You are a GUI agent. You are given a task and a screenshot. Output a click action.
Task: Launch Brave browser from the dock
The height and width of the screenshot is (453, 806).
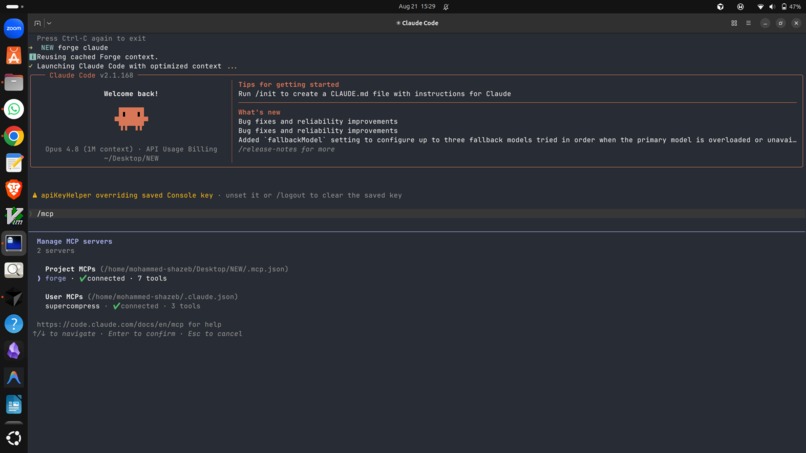(14, 190)
